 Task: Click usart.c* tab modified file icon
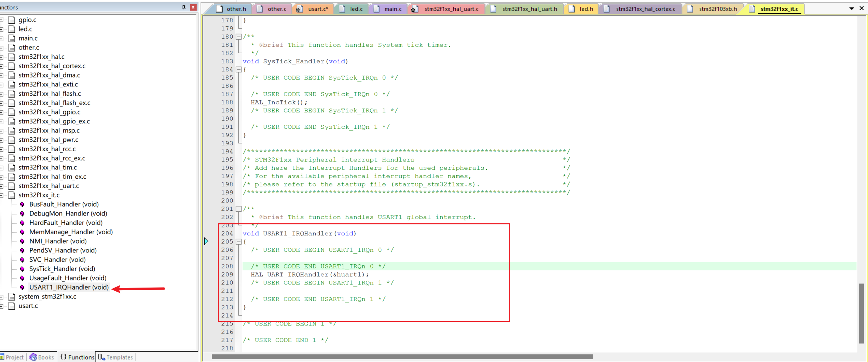point(299,9)
